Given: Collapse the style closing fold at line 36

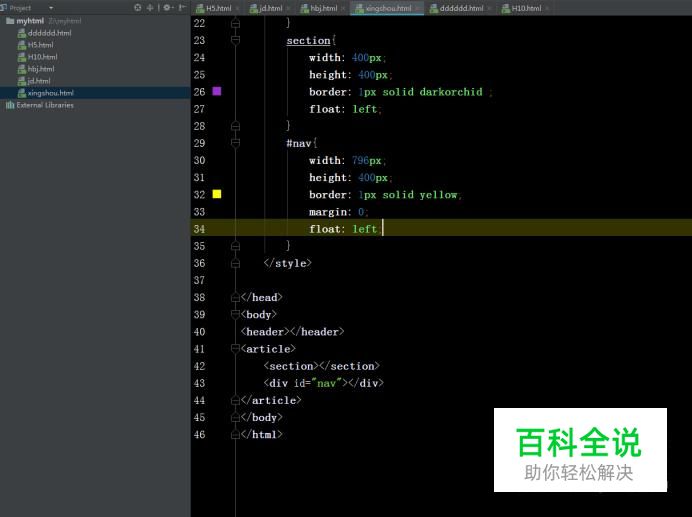Looking at the screenshot, I should [236, 263].
